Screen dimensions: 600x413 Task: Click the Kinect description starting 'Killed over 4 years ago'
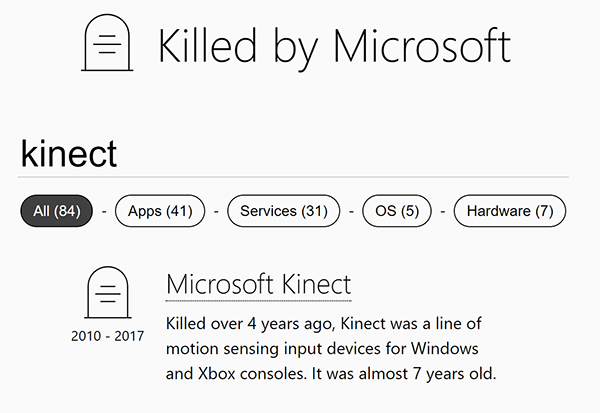(331, 349)
